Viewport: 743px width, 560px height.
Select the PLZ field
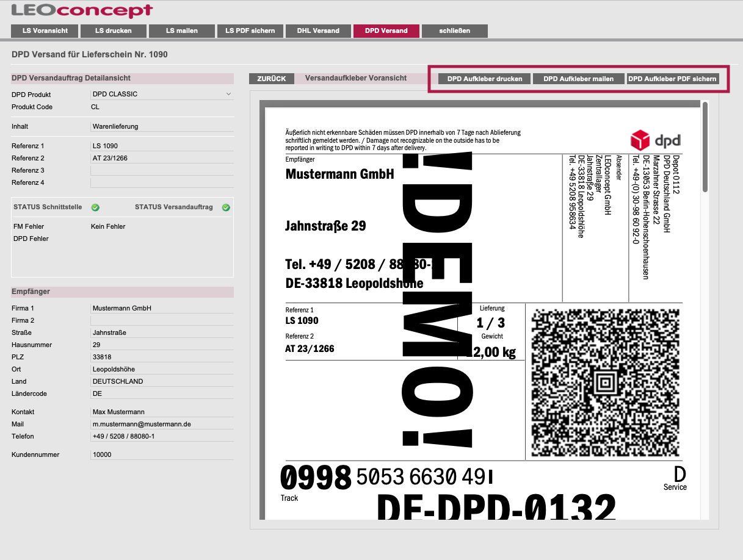(162, 357)
